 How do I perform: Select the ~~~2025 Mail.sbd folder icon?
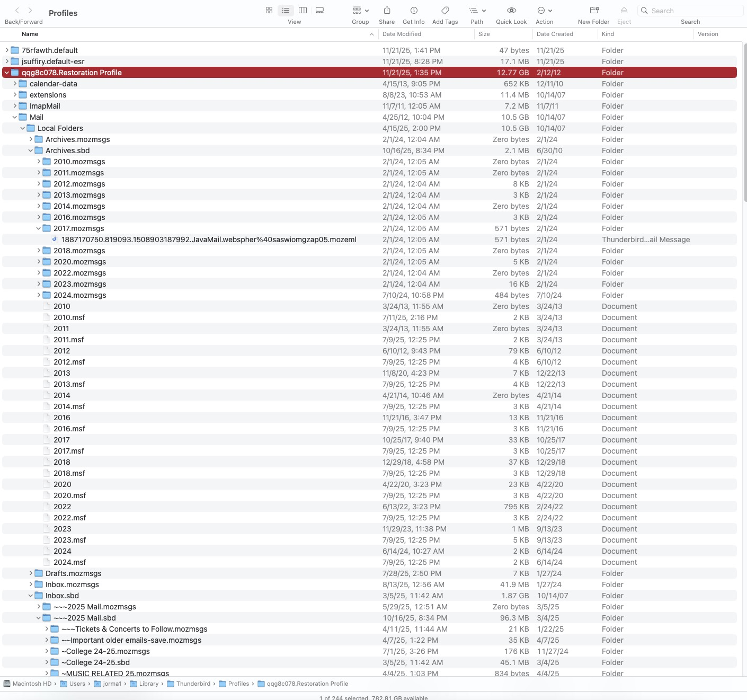(x=47, y=618)
